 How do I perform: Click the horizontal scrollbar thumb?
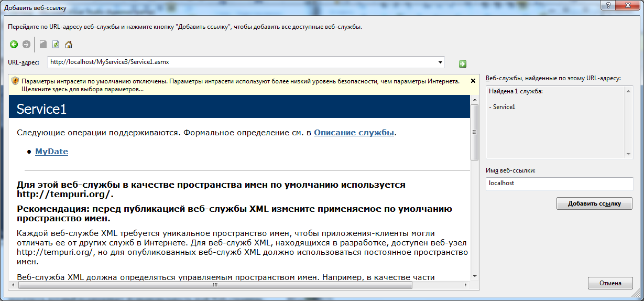(x=215, y=285)
